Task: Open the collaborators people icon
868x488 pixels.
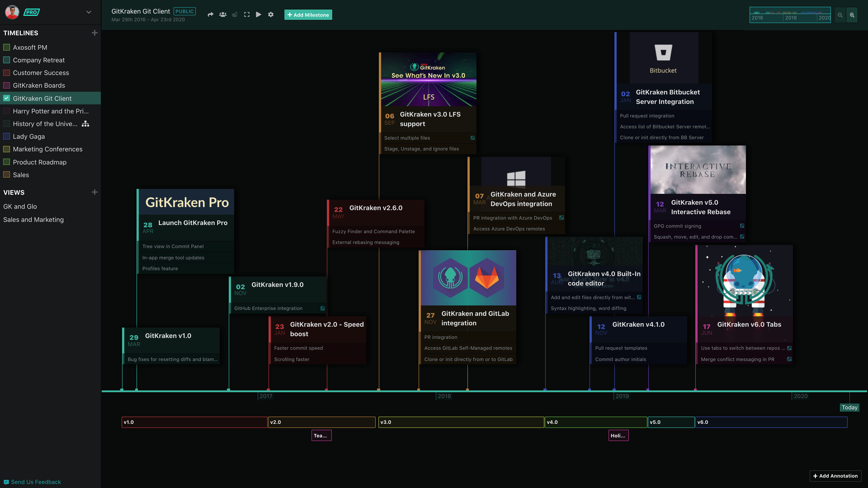Action: point(223,14)
